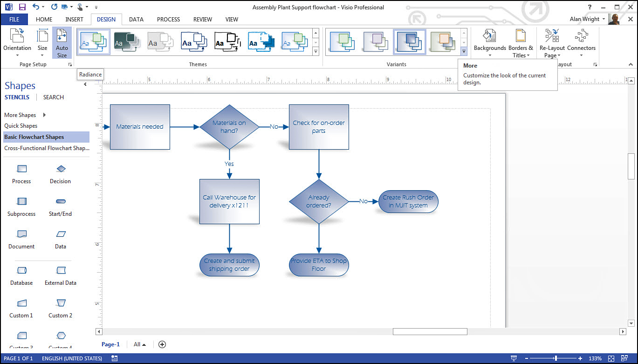Select the Already ordered? decision diamond
Screen dimensions: 638x364
(319, 201)
